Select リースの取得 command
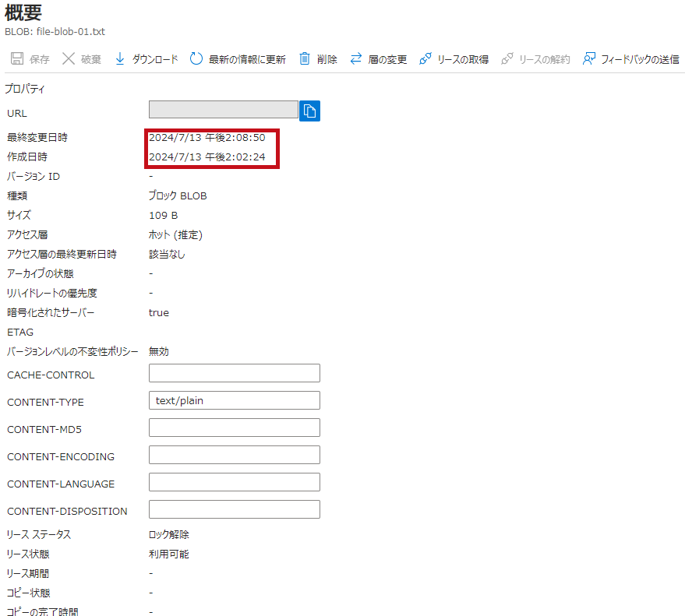 click(463, 59)
